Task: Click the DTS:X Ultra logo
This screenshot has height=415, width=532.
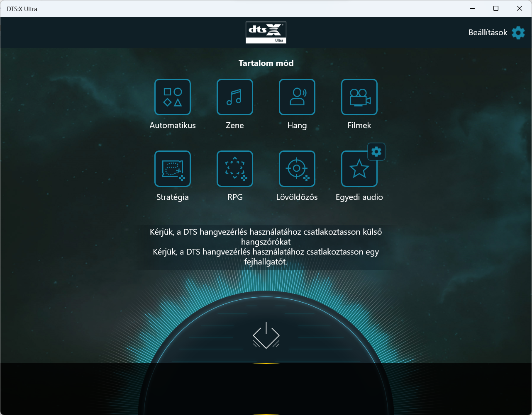Action: point(266,33)
